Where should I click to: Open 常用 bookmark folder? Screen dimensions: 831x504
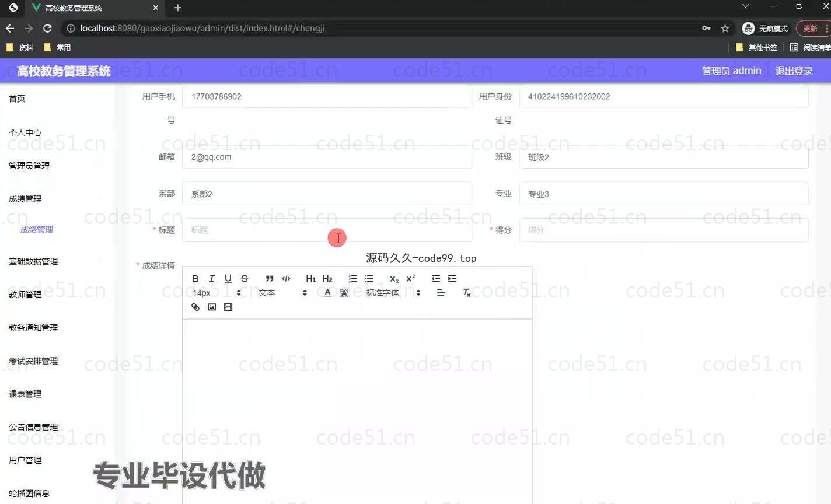coord(57,47)
